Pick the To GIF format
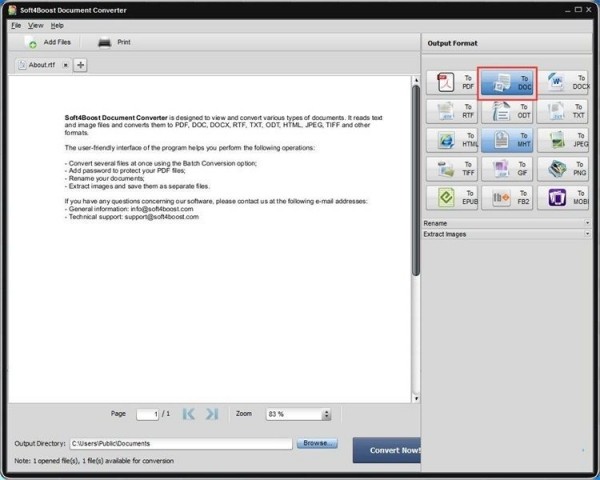 pos(507,169)
